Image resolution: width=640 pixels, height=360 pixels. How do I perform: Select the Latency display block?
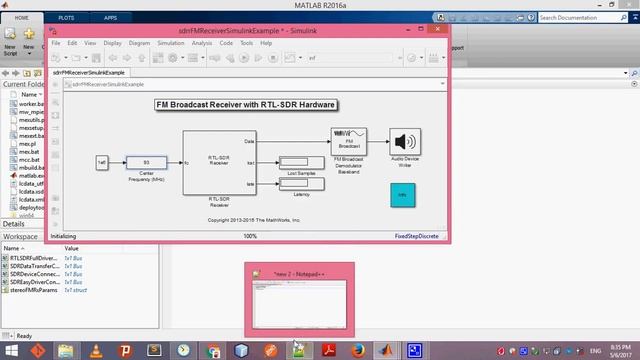[302, 184]
